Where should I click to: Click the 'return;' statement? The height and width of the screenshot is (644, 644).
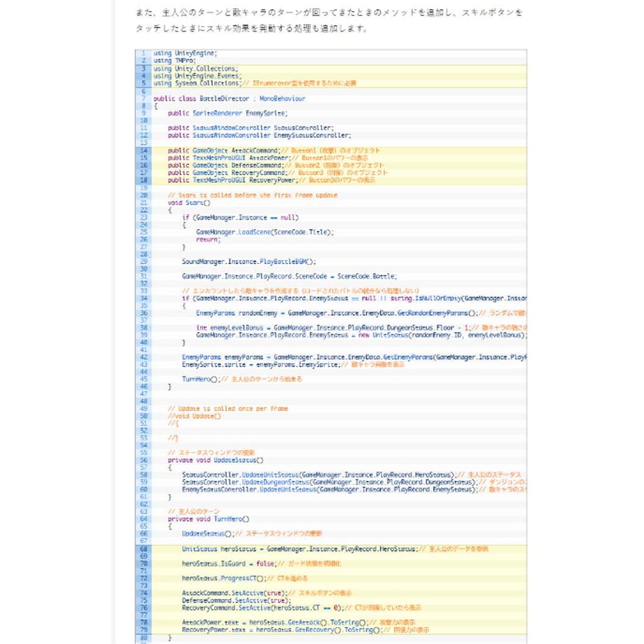click(208, 239)
